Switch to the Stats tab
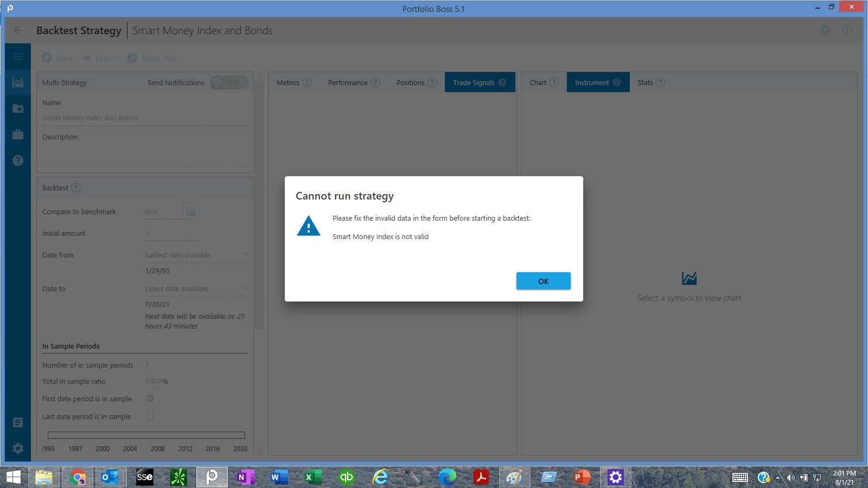Screen dimensions: 868x488 point(645,82)
